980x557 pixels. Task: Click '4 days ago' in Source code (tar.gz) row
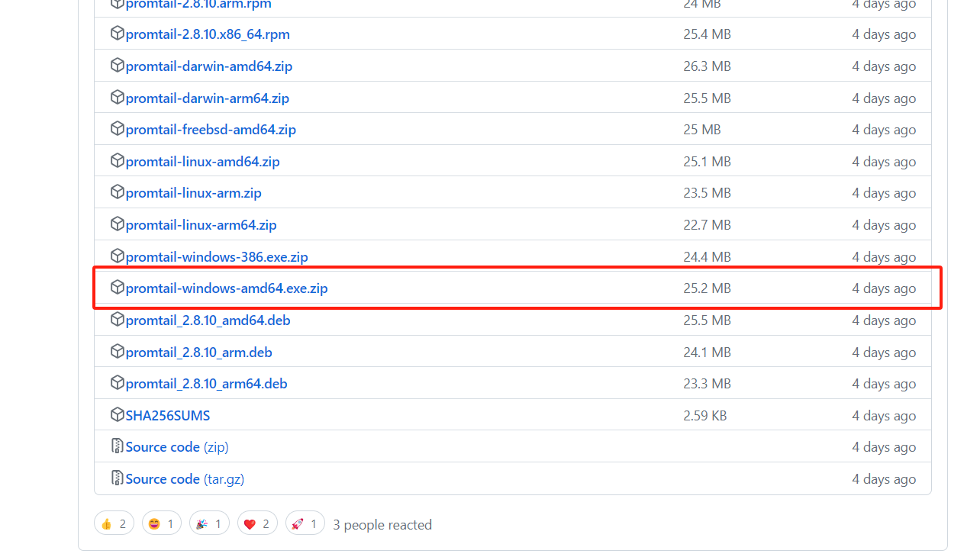click(884, 479)
